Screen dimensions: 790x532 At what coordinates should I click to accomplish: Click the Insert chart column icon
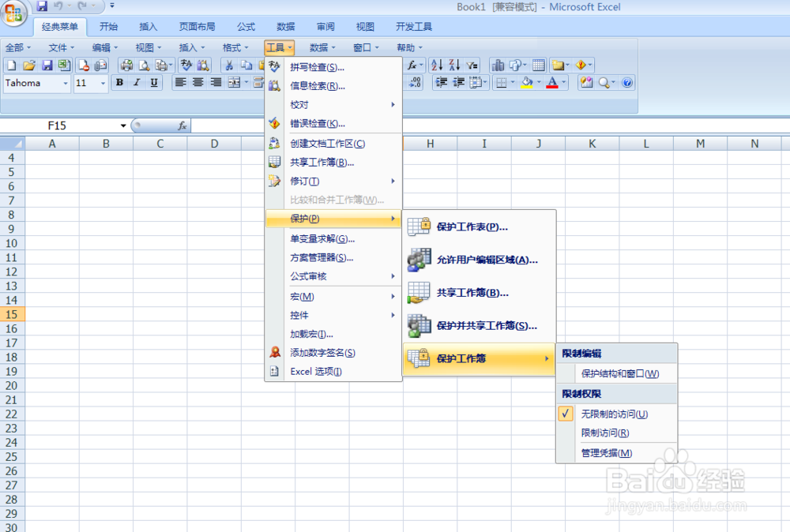pyautogui.click(x=498, y=65)
